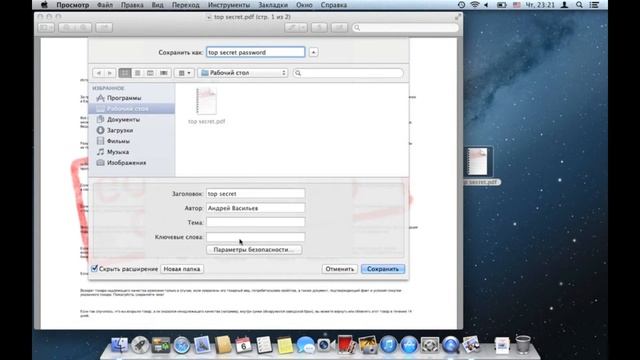Open Messages speech bubble in Dock

point(305,345)
